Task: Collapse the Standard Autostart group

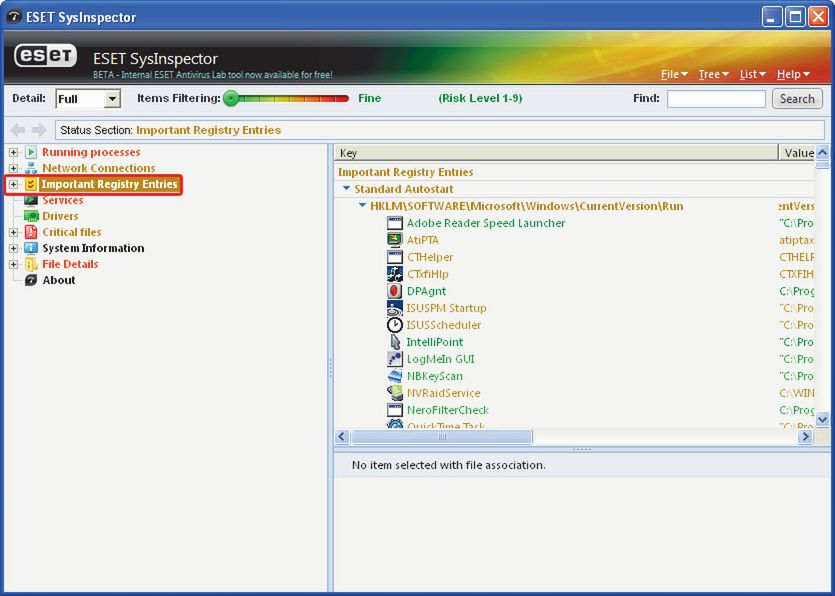Action: point(347,189)
